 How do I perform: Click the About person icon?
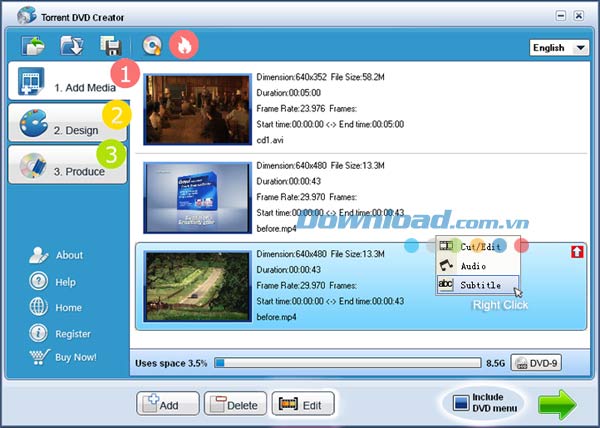(x=38, y=255)
